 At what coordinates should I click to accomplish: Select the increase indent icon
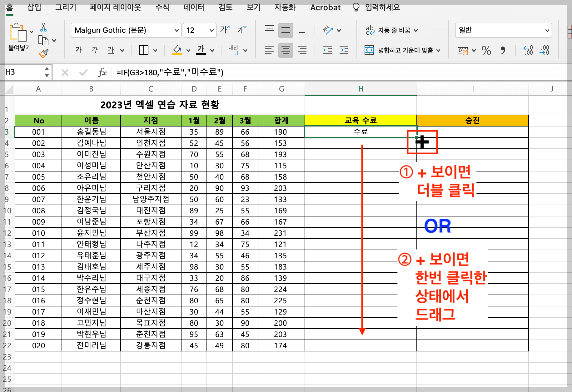pos(344,50)
